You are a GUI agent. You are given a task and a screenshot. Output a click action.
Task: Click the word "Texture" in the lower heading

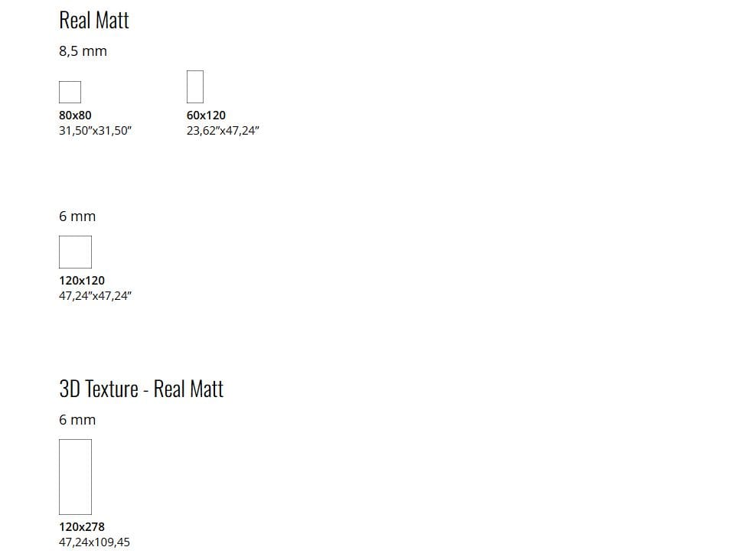[x=112, y=389]
